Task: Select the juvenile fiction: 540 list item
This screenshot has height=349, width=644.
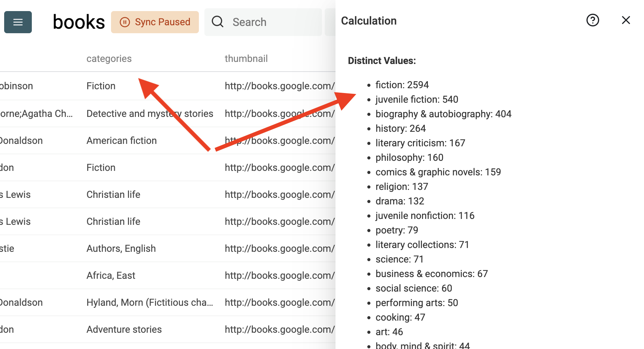Action: click(x=416, y=99)
